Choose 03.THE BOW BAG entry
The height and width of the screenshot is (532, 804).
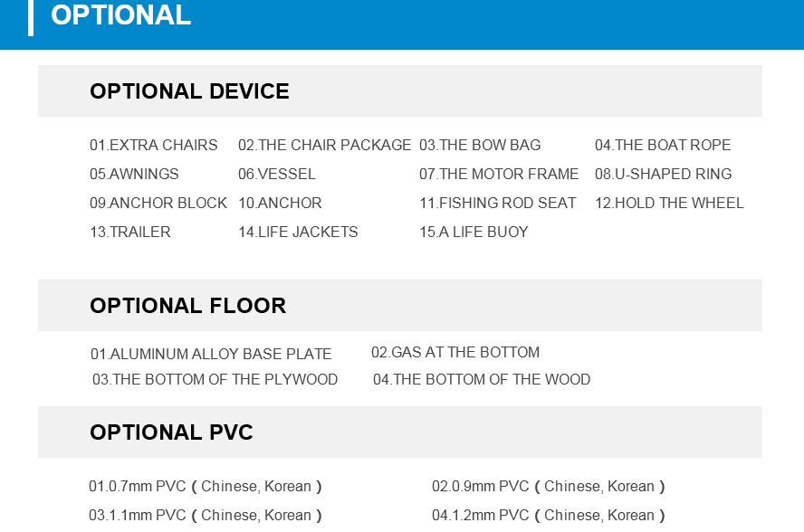pos(480,145)
